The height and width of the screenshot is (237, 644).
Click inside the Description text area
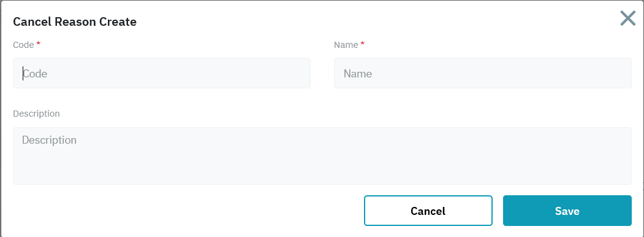pyautogui.click(x=322, y=156)
